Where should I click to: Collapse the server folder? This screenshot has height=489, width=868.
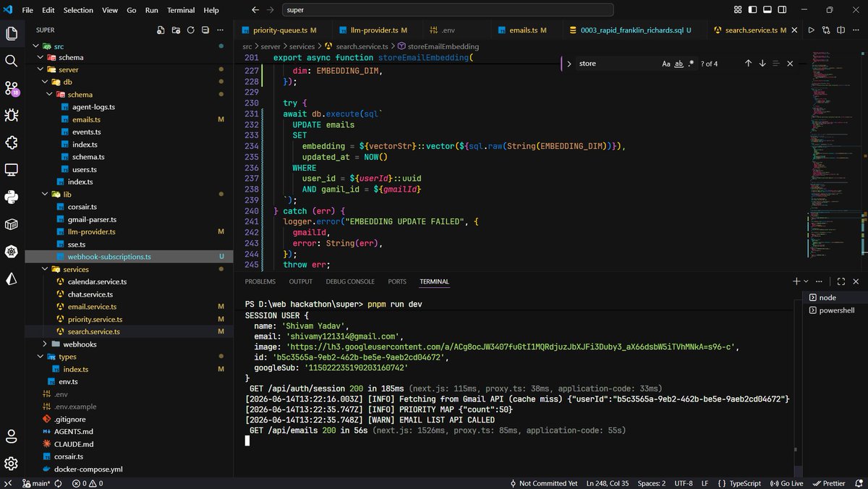pos(41,69)
